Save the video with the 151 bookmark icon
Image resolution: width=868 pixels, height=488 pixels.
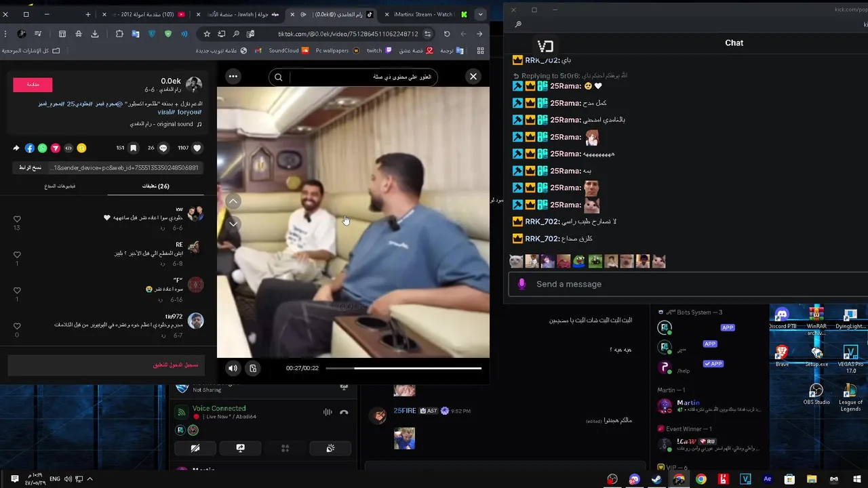click(x=133, y=148)
